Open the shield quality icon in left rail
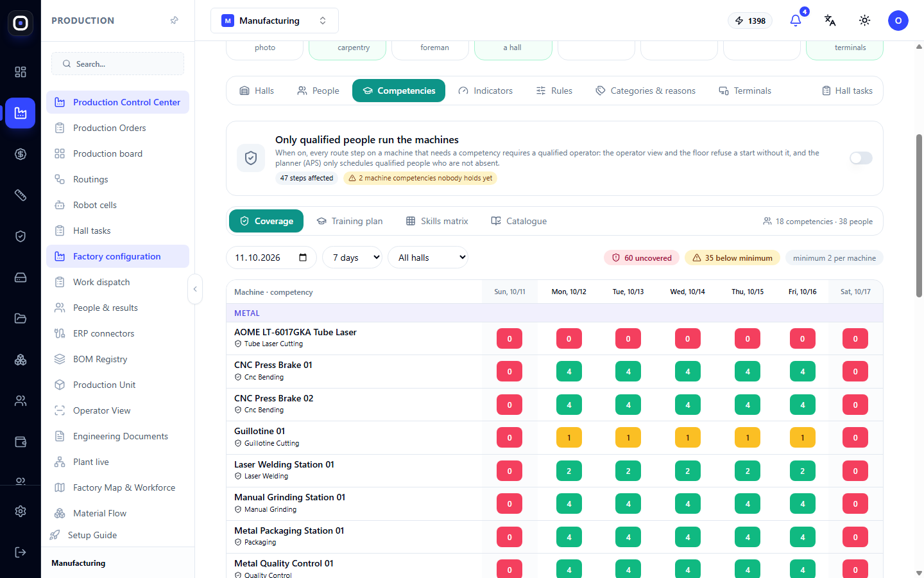 click(21, 236)
